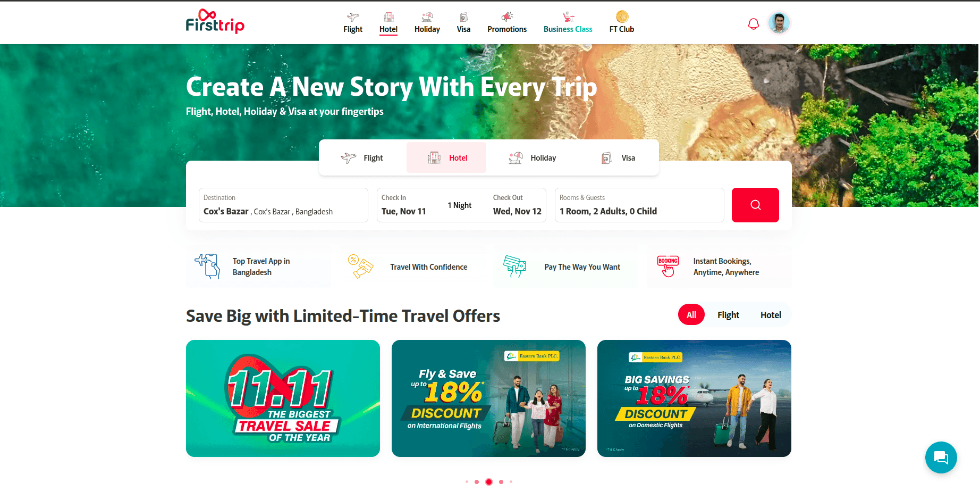This screenshot has height=491, width=980.
Task: Click the red search magnifier button
Action: point(755,205)
